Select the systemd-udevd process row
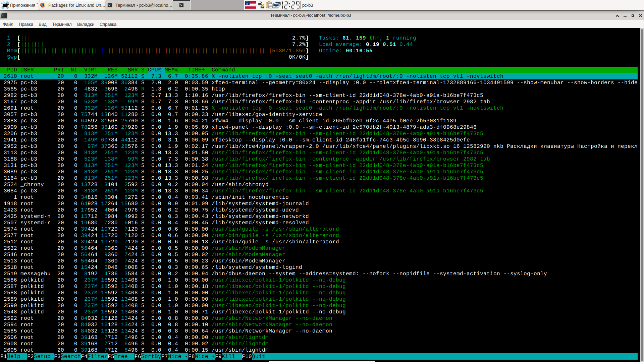This screenshot has height=362, width=644. 319,210
